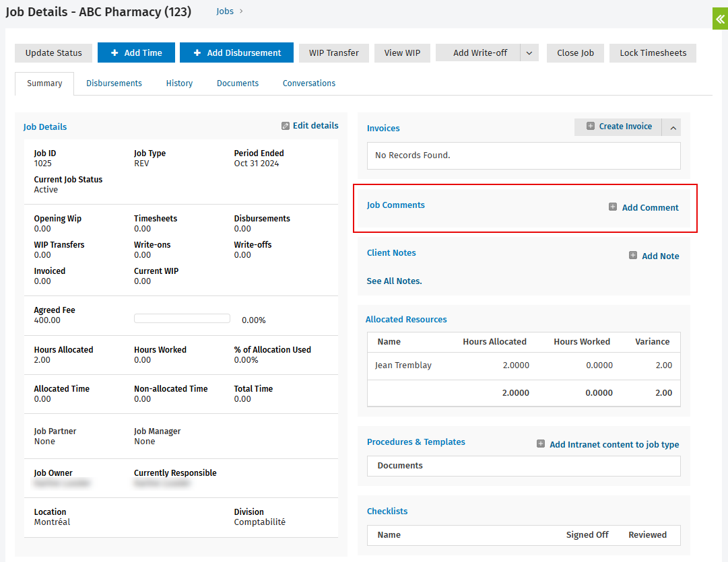This screenshot has height=562, width=728.
Task: Click the Edit details pencil icon
Action: (286, 126)
